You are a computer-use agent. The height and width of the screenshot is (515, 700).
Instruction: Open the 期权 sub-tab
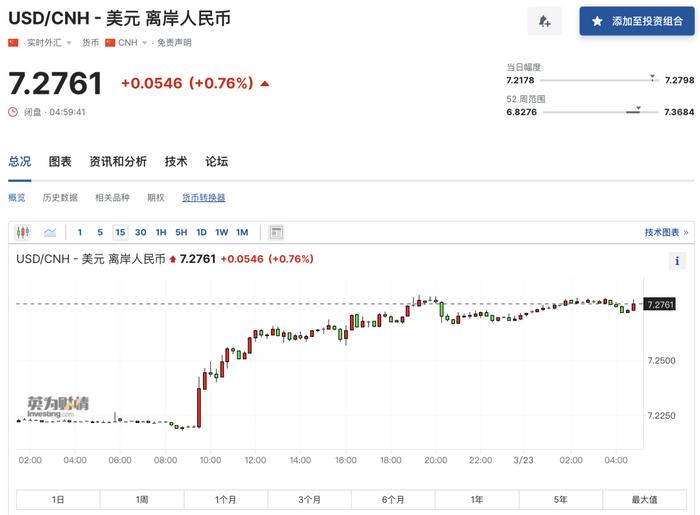(x=156, y=197)
